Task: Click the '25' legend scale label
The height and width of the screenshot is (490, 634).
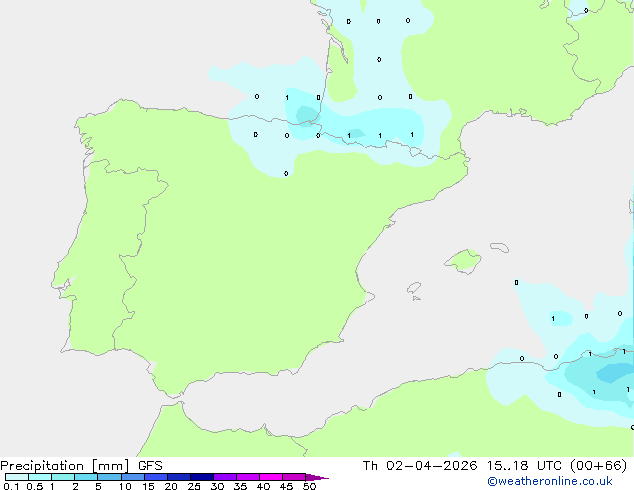Action: [194, 486]
